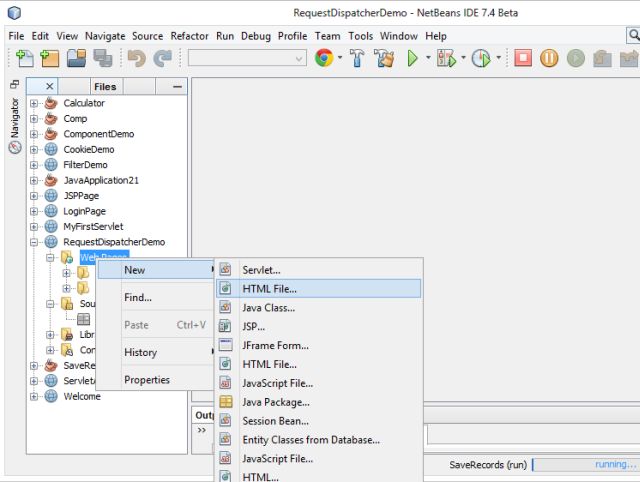This screenshot has height=482, width=640.
Task: Select Entity Classes from Database... in submenu
Action: (x=318, y=440)
